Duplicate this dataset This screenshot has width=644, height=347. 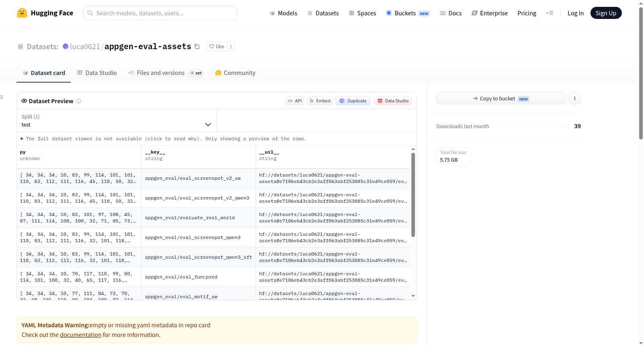(353, 101)
